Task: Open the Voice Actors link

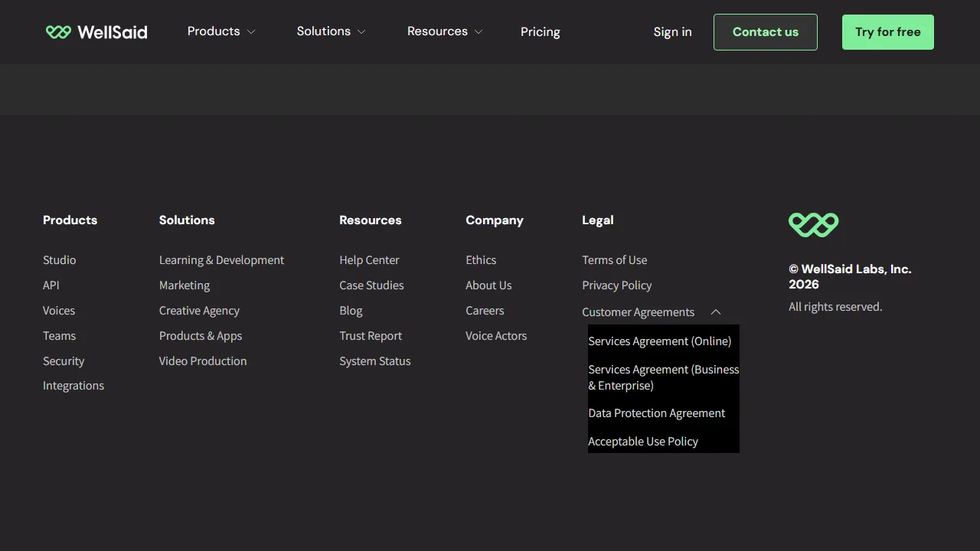Action: (496, 336)
